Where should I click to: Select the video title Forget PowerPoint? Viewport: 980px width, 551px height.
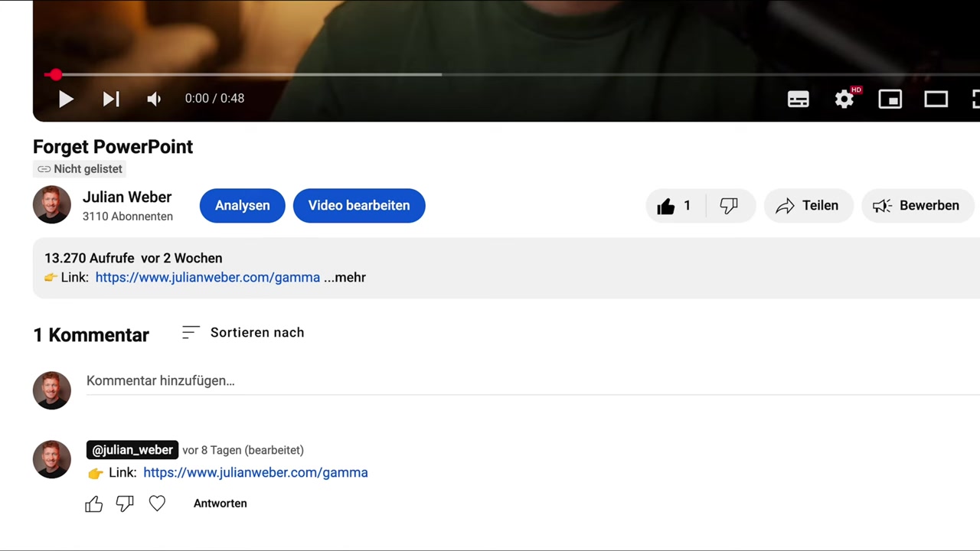pyautogui.click(x=113, y=146)
